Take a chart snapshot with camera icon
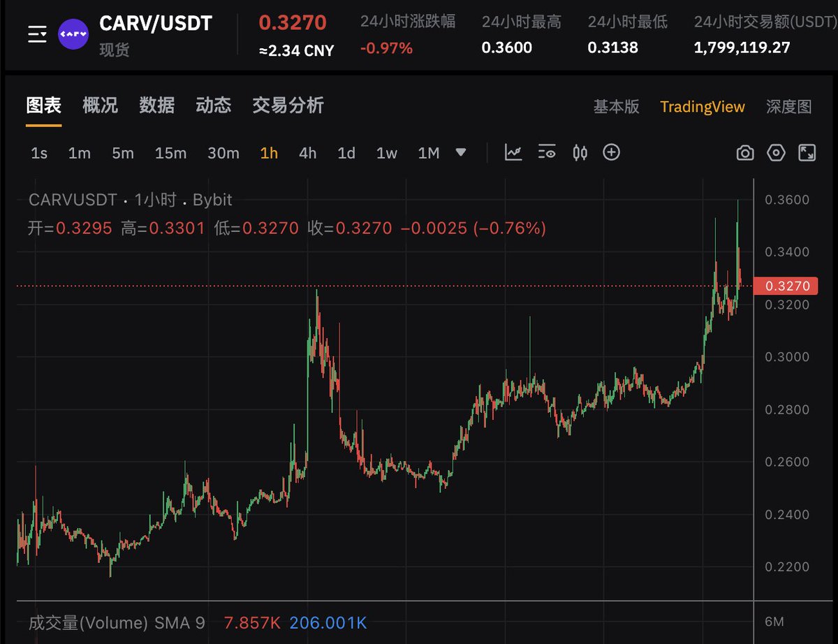 (745, 153)
